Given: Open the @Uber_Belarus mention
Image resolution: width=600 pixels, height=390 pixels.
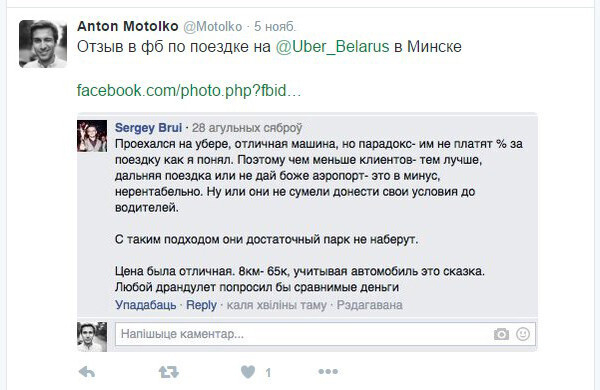Looking at the screenshot, I should [332, 47].
